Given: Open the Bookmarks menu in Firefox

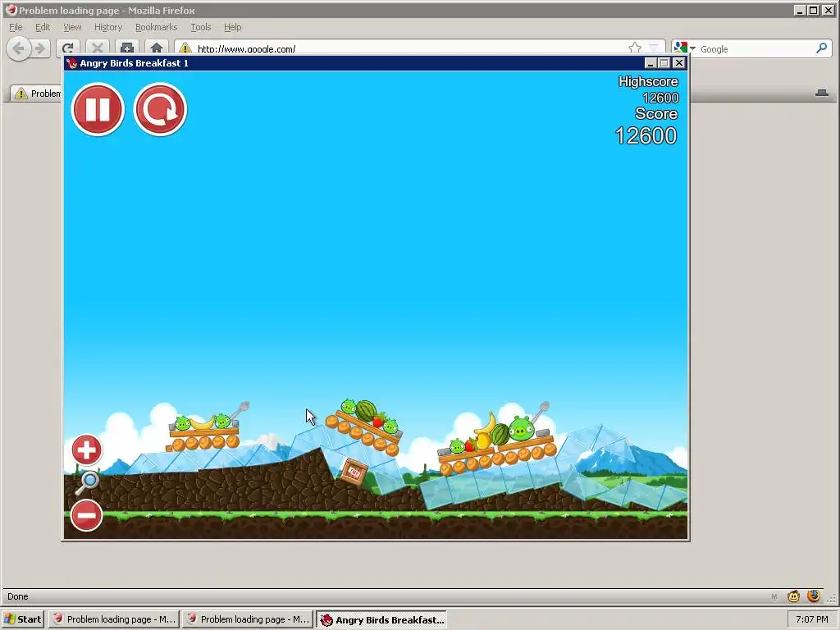Looking at the screenshot, I should click(x=156, y=27).
